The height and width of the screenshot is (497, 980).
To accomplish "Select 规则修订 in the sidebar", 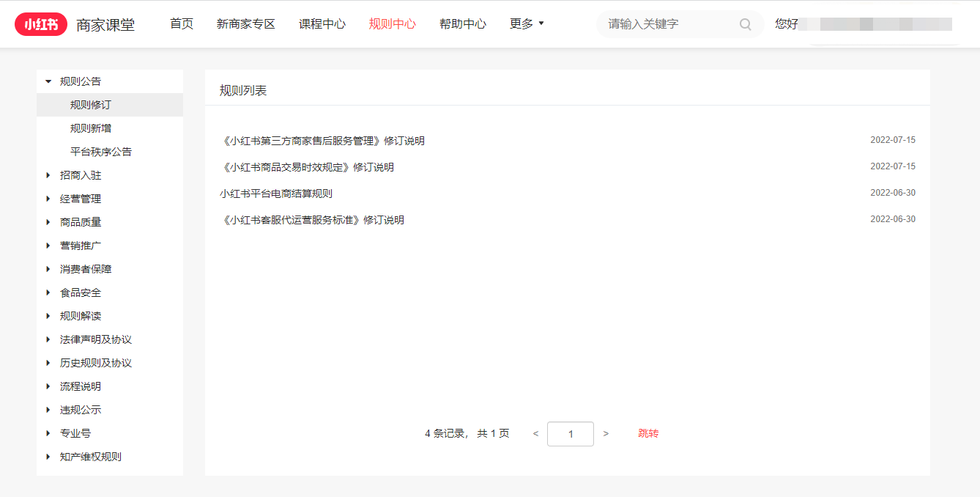I will tap(110, 105).
